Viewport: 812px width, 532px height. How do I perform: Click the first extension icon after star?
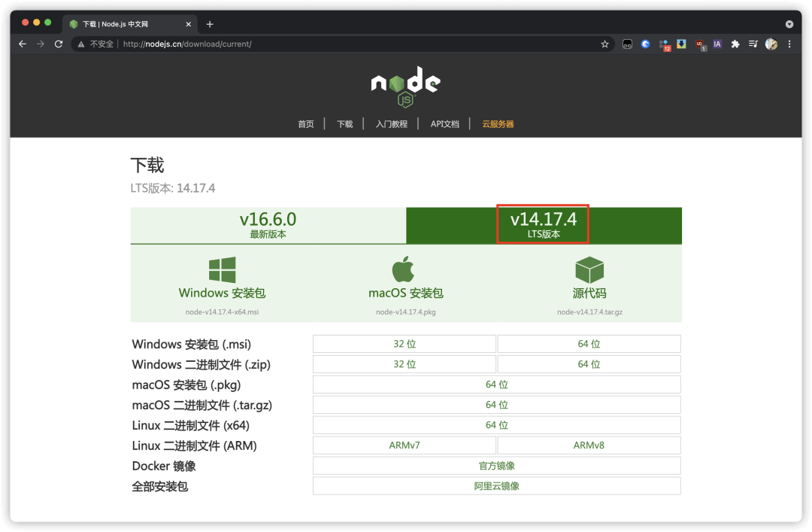627,44
